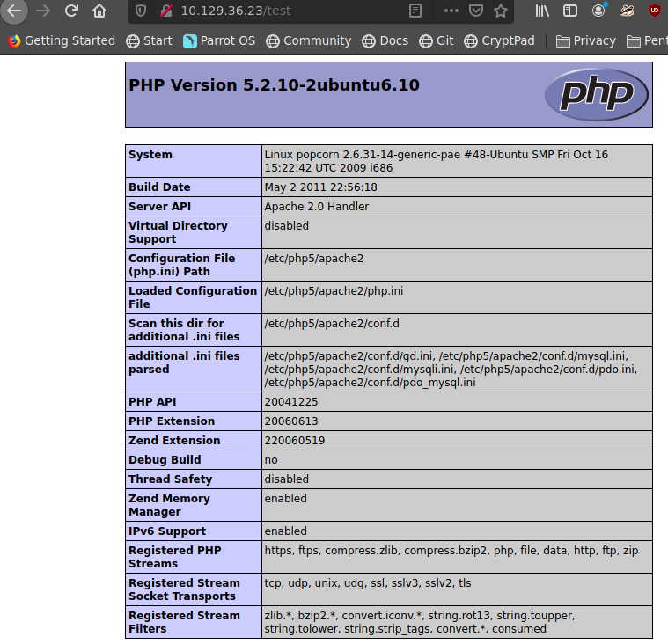Click the Registered PHP Streams label
The width and height of the screenshot is (668, 644).
[x=174, y=557]
